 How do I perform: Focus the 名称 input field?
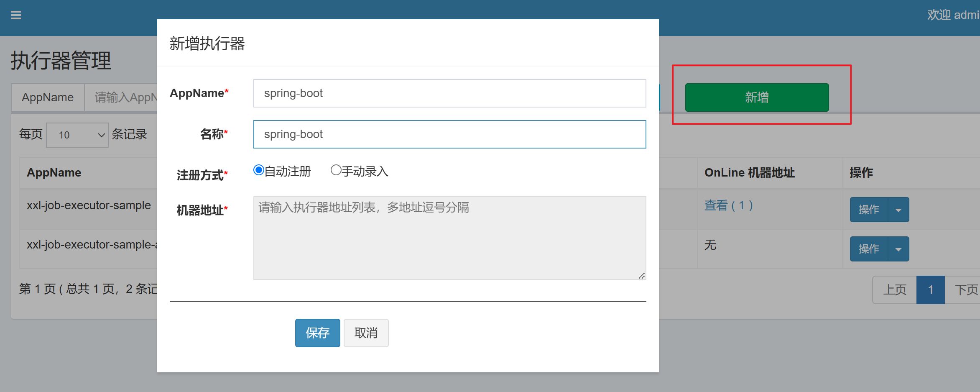tap(450, 134)
